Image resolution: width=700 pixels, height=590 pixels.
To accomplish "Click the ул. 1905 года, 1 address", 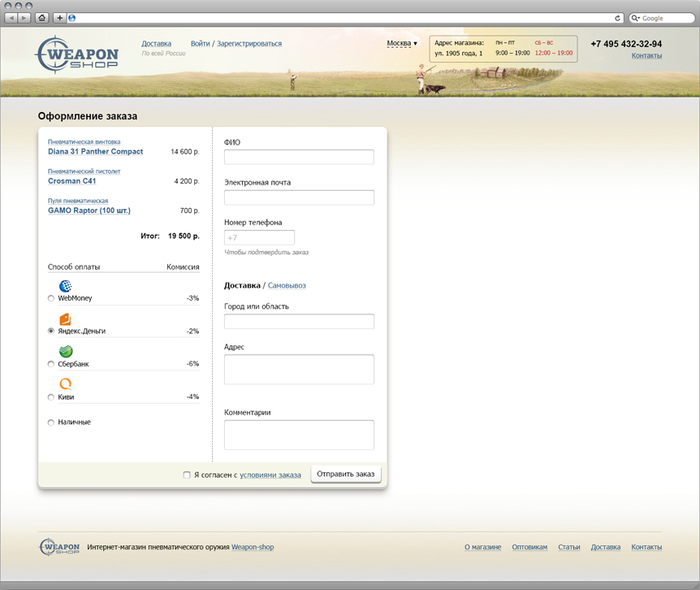I will 459,53.
